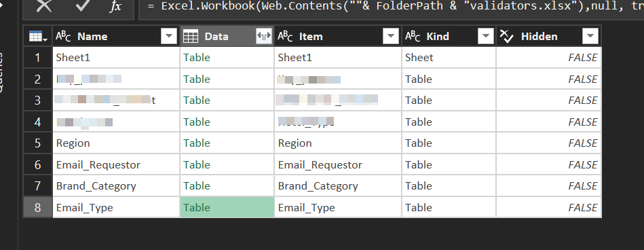Cancel the formula edit with X icon
The height and width of the screenshot is (250, 644).
click(x=44, y=5)
